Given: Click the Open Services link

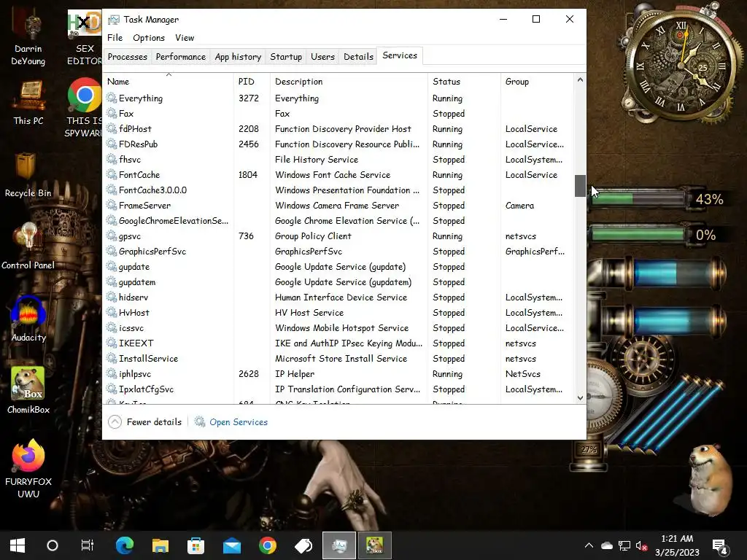Looking at the screenshot, I should [x=239, y=422].
